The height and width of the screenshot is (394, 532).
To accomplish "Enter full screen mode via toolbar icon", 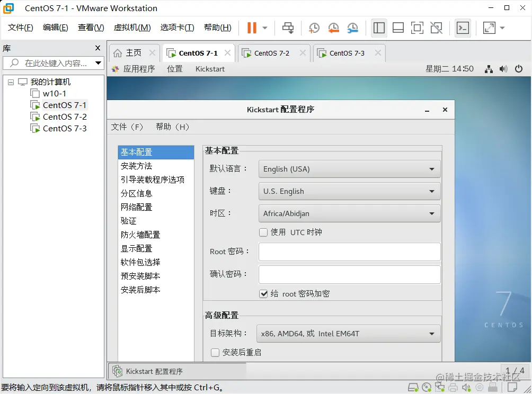I will coord(417,28).
